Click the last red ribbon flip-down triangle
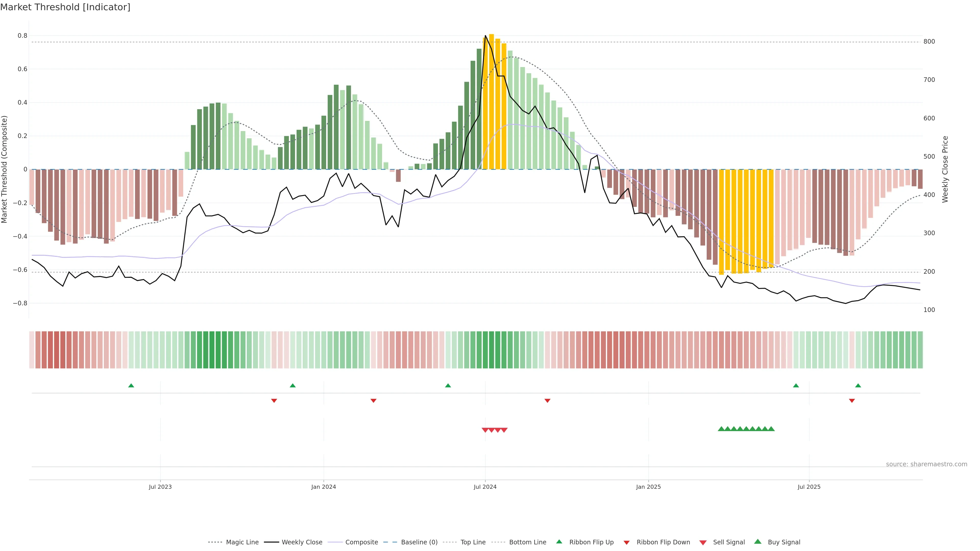 852,401
